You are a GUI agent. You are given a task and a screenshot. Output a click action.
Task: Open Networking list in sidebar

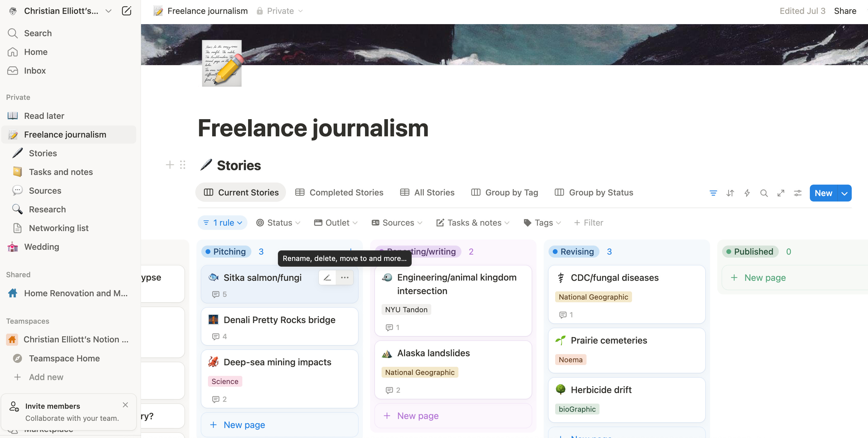pos(59,228)
